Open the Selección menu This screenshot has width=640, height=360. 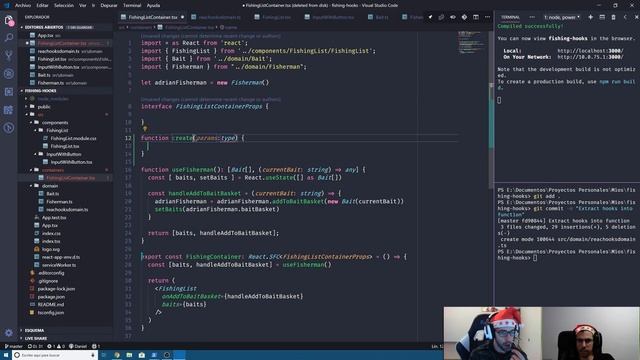(x=64, y=5)
